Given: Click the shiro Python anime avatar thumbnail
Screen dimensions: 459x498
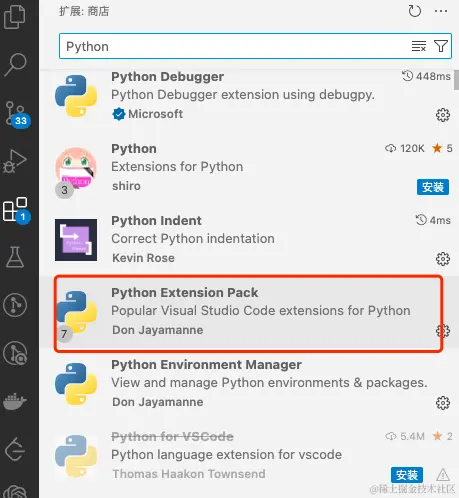Looking at the screenshot, I should [x=76, y=168].
